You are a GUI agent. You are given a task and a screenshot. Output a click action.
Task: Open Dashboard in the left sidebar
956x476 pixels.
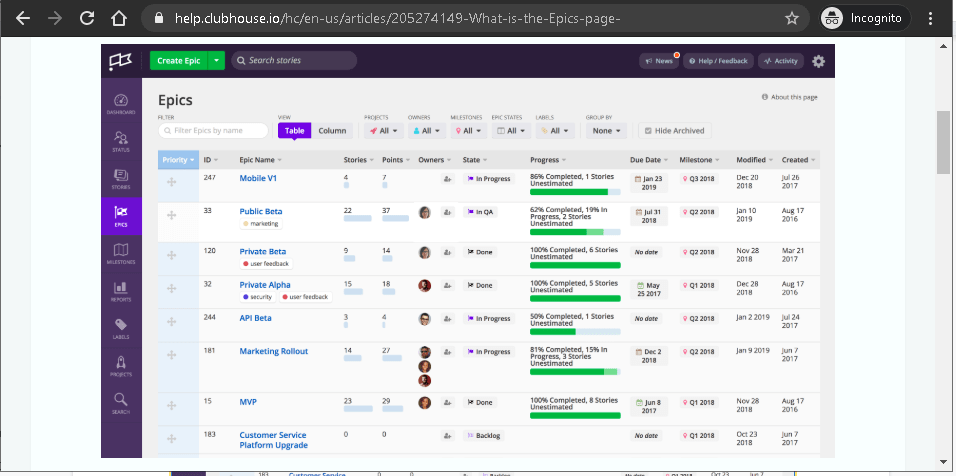121,103
